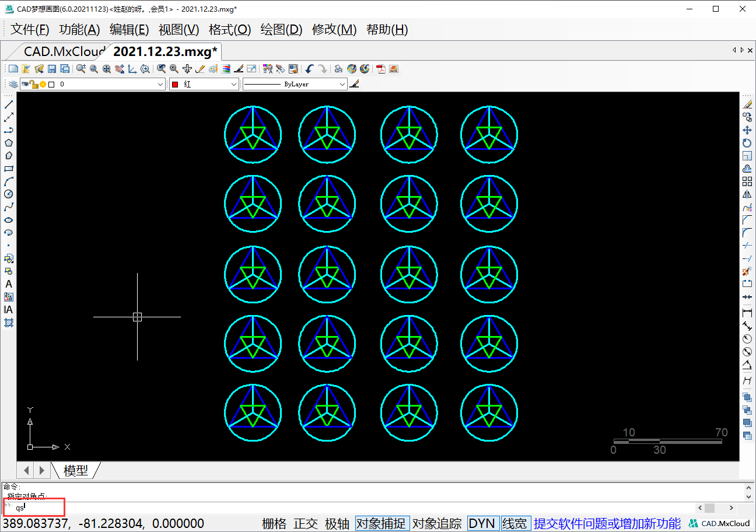Viewport: 756px width, 532px height.
Task: Click the export to PDF icon
Action: tap(381, 69)
